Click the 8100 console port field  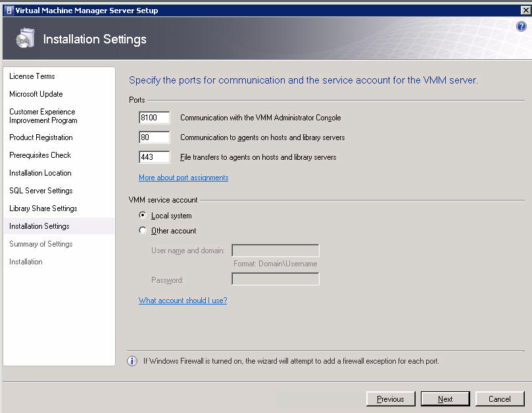tap(154, 118)
